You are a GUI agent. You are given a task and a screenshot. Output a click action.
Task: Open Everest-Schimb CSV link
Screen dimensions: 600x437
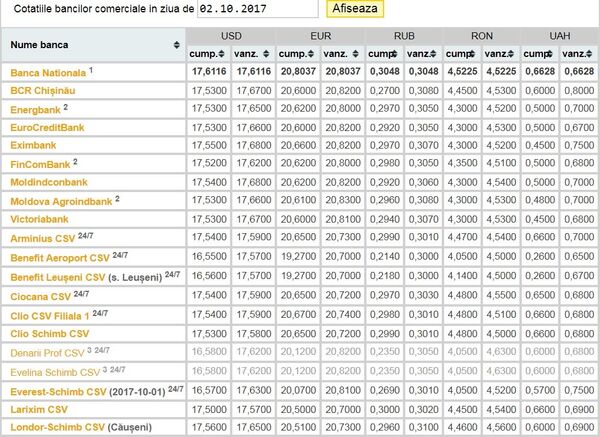58,392
